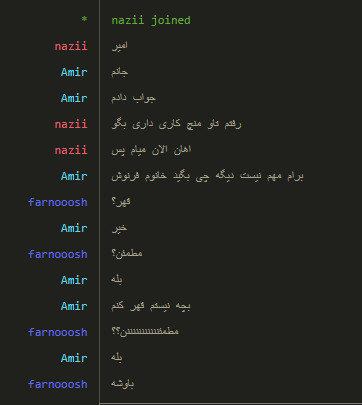Screen dimensions: 362x405
Task: Select first red nazii nickname
Action: tap(71, 46)
